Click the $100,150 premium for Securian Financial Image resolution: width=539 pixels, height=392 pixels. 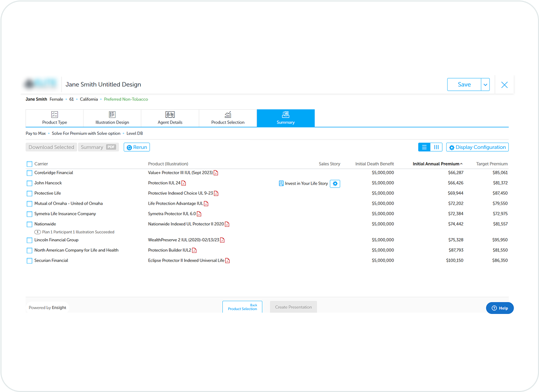coord(455,261)
